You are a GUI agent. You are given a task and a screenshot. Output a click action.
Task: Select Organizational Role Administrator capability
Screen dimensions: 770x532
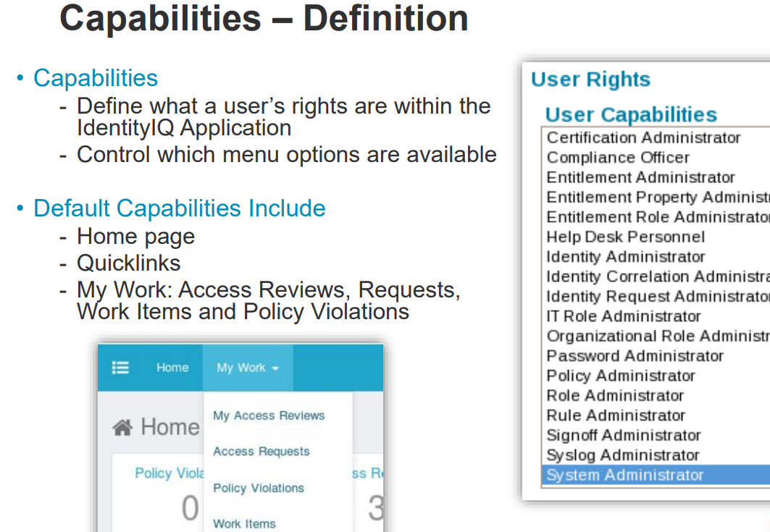pyautogui.click(x=656, y=336)
